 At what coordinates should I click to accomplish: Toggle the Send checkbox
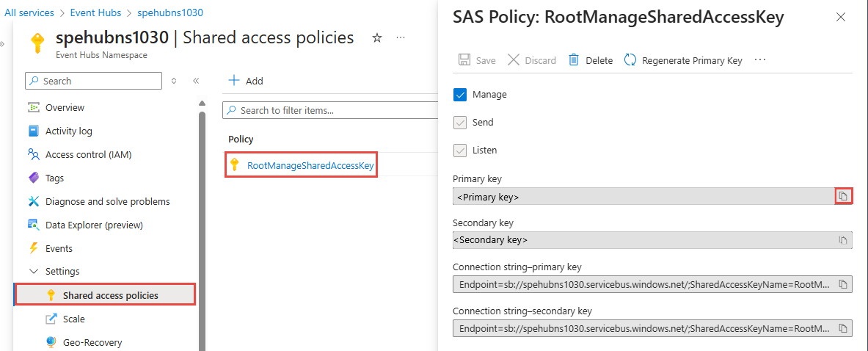[x=460, y=123]
